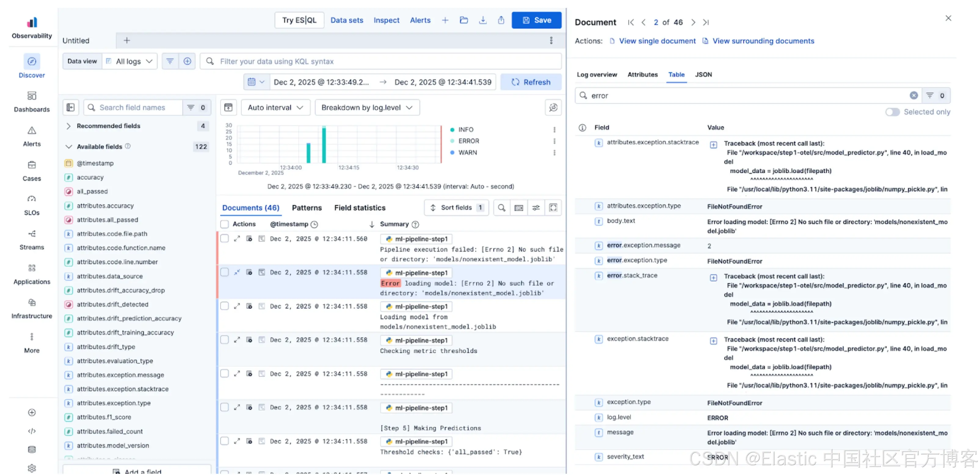This screenshot has width=980, height=475.
Task: Go to next document arrow
Action: tap(693, 23)
